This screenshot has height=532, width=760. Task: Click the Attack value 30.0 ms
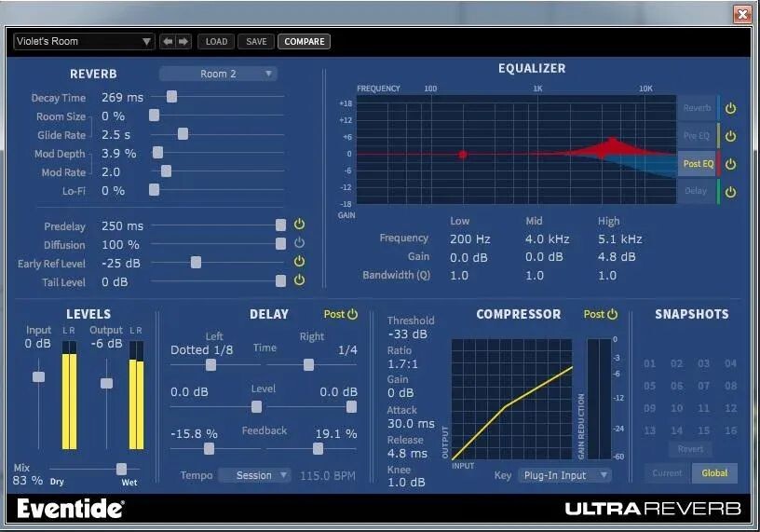pyautogui.click(x=411, y=424)
